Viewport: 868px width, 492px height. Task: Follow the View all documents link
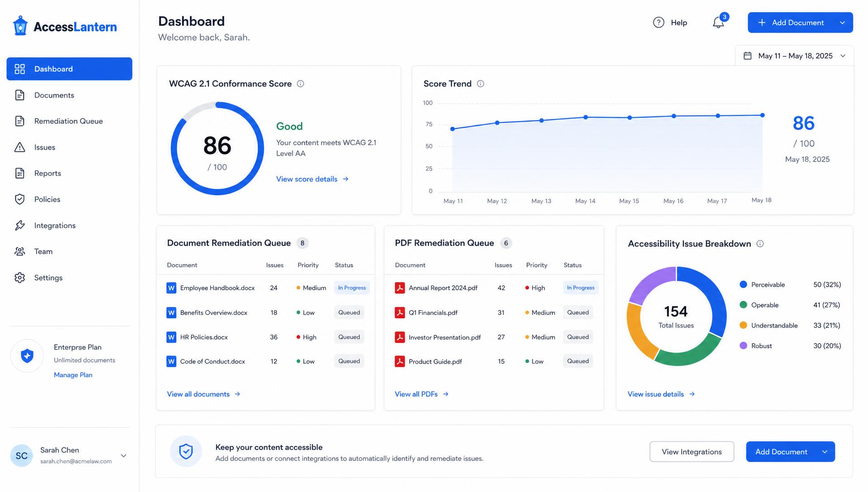pos(203,394)
